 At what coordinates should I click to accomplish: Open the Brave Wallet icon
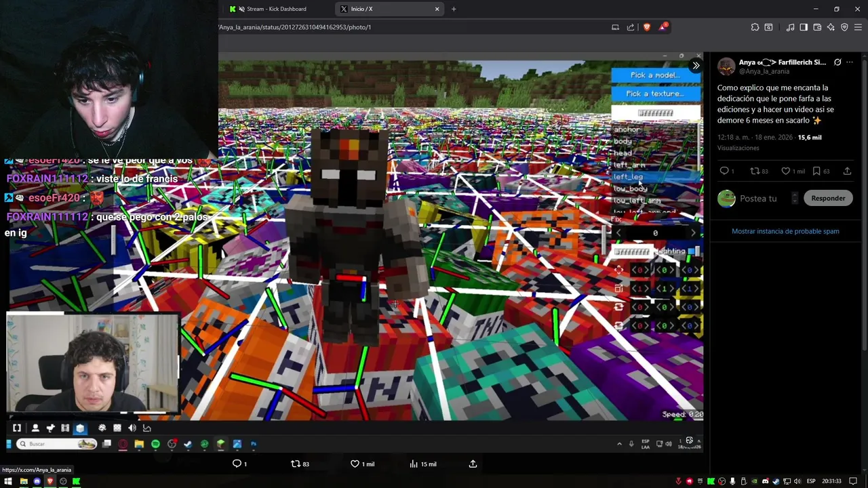click(817, 27)
